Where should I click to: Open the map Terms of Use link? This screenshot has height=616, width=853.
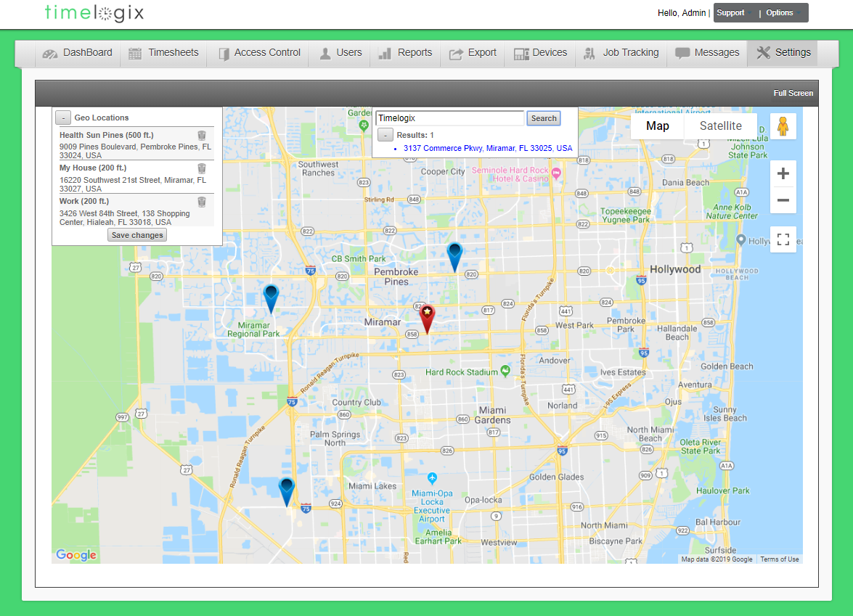tap(780, 559)
